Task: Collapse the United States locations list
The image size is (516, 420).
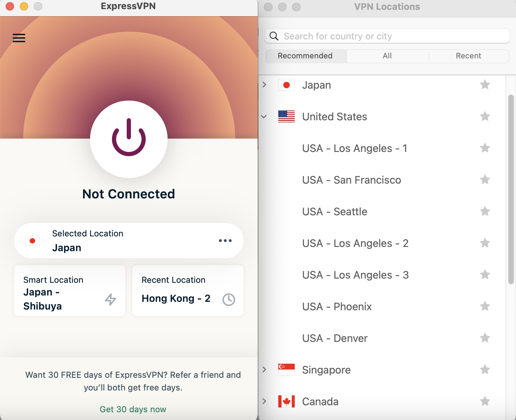Action: point(264,116)
